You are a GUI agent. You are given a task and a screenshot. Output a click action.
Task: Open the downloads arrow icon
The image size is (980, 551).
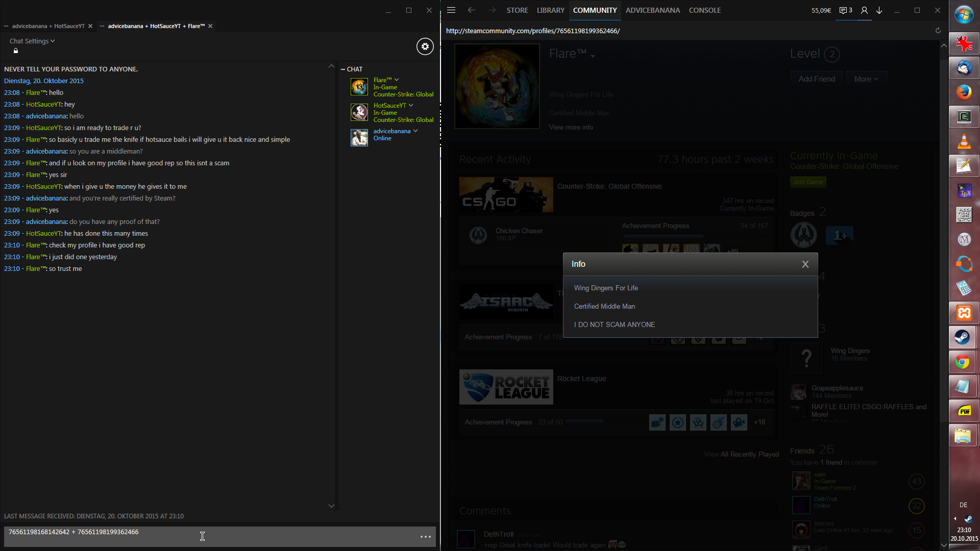[879, 10]
